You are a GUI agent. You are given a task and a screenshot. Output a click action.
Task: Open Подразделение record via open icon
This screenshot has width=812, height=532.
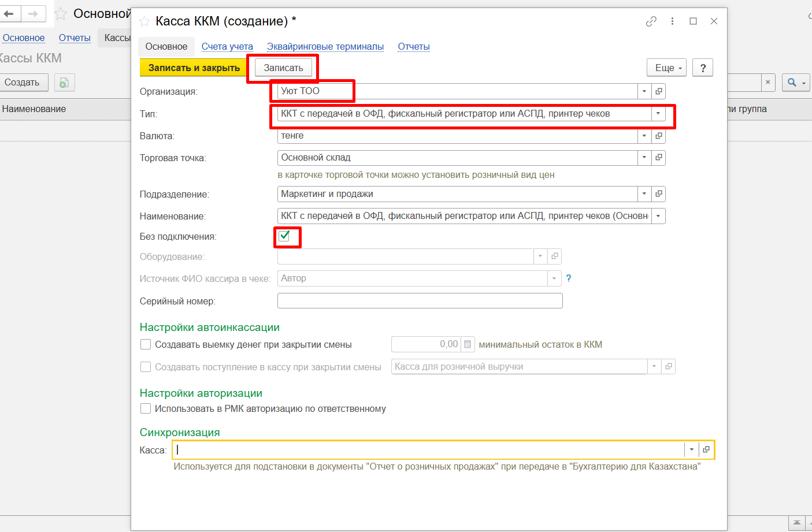[x=658, y=194]
